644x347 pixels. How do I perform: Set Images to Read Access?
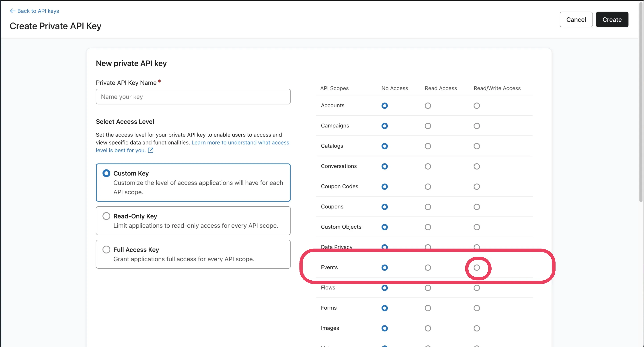[428, 328]
